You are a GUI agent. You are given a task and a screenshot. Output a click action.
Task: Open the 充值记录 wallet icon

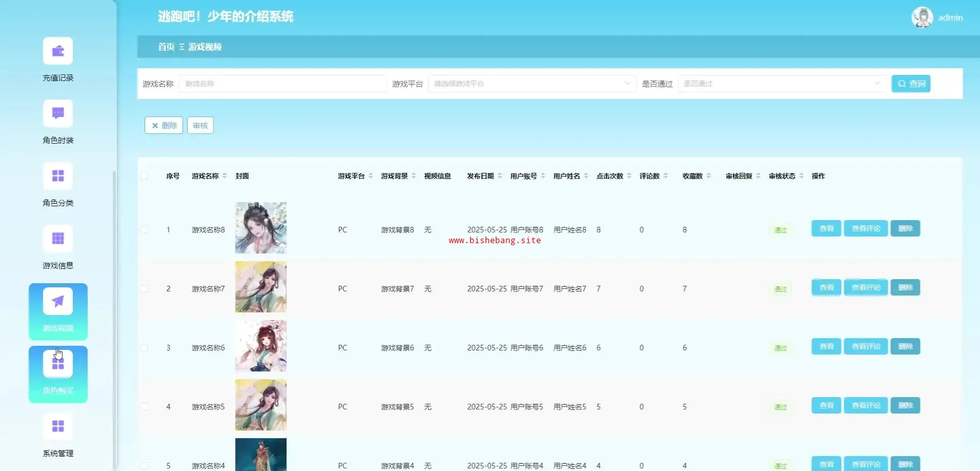pos(58,51)
